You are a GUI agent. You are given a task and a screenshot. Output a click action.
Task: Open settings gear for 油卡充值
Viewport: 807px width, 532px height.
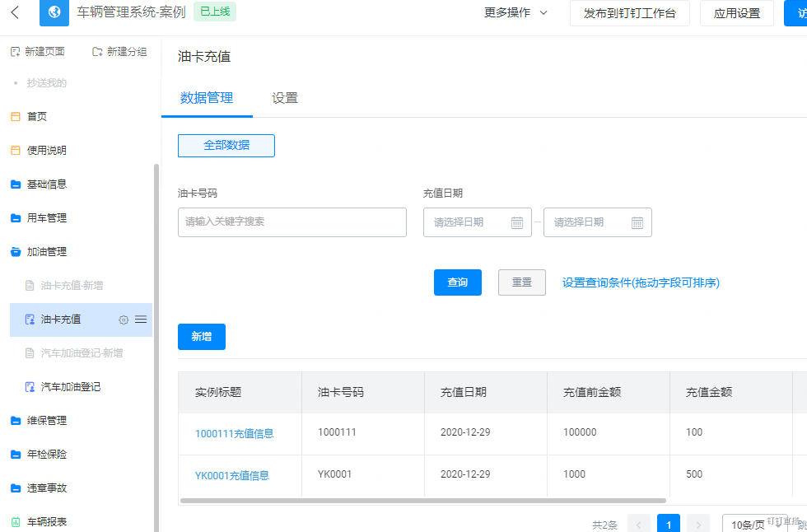pyautogui.click(x=124, y=320)
